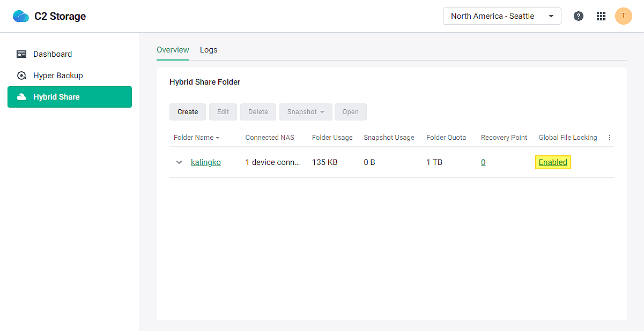Click the Recovery Point value 0
The height and width of the screenshot is (331, 644).
483,162
